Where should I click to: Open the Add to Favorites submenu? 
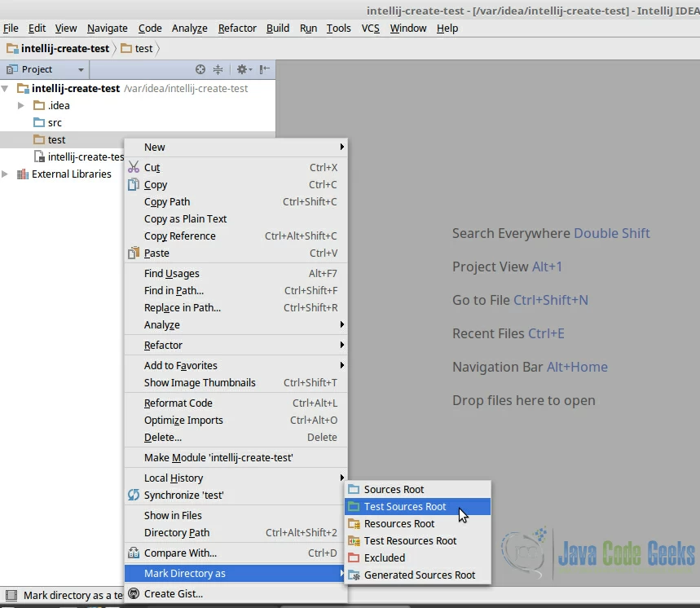click(x=236, y=365)
